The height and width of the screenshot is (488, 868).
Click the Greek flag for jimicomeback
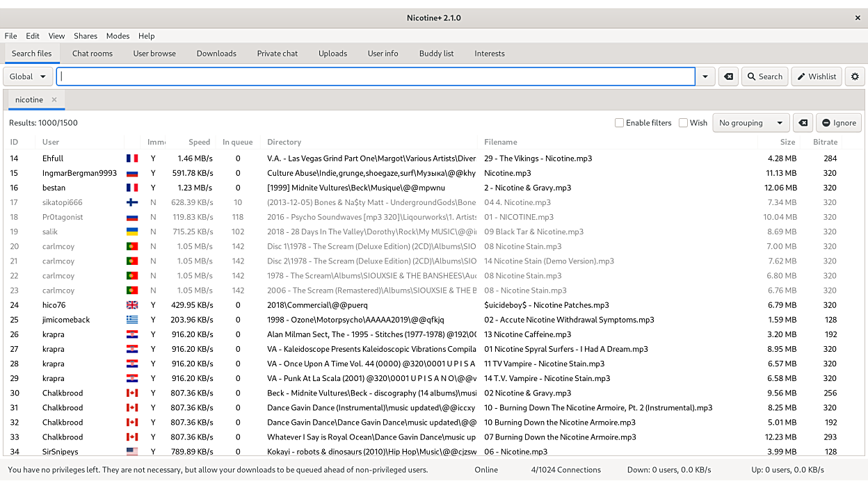pos(132,320)
